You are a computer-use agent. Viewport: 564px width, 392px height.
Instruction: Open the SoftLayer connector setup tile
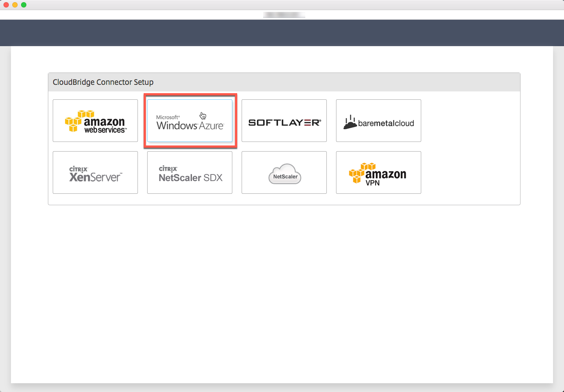(x=284, y=120)
